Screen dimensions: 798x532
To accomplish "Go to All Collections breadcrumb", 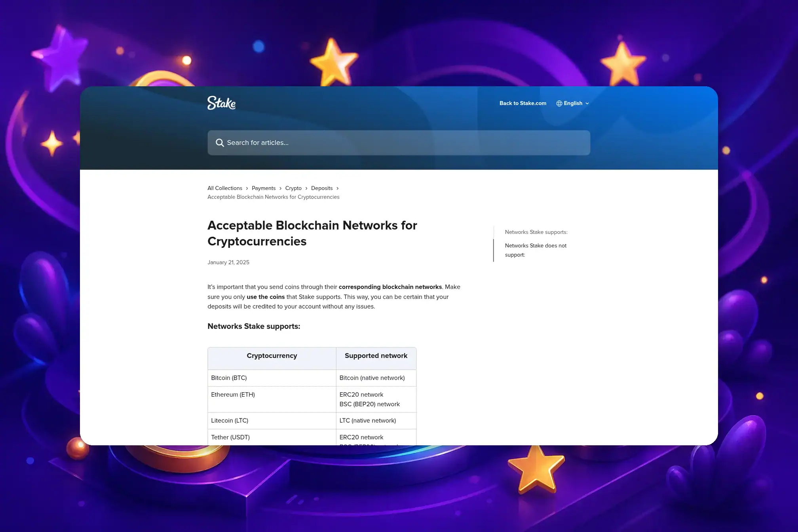I will point(225,188).
